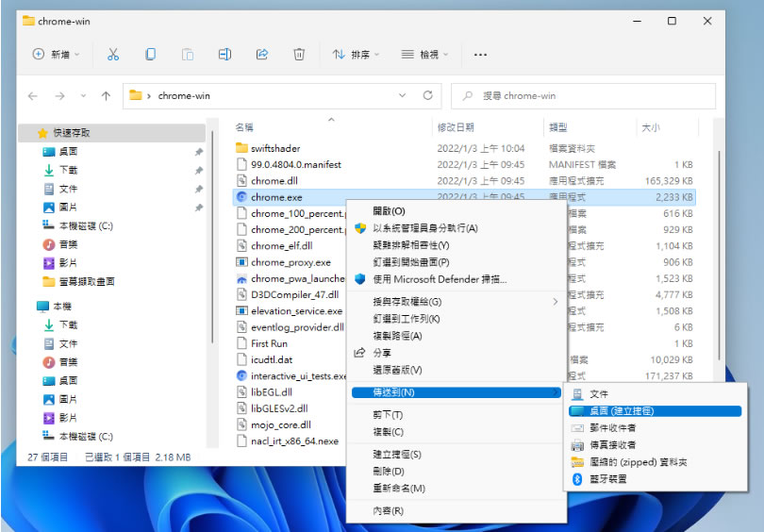Choose 建立捷徑(S) in context menu
764x532 pixels.
point(457,454)
